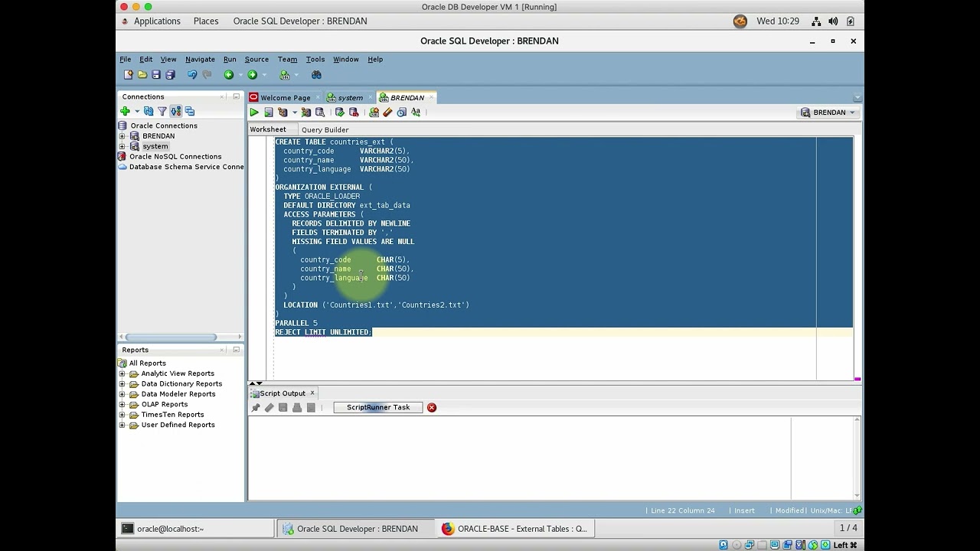Viewport: 980px width, 551px height.
Task: Select Oracle NoSQL Connections tree item
Action: point(175,157)
